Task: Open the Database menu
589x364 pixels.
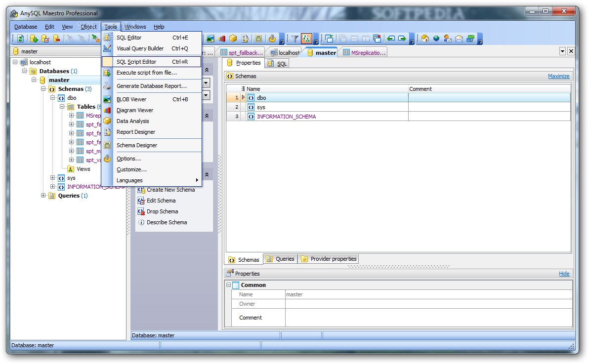Action: [26, 27]
